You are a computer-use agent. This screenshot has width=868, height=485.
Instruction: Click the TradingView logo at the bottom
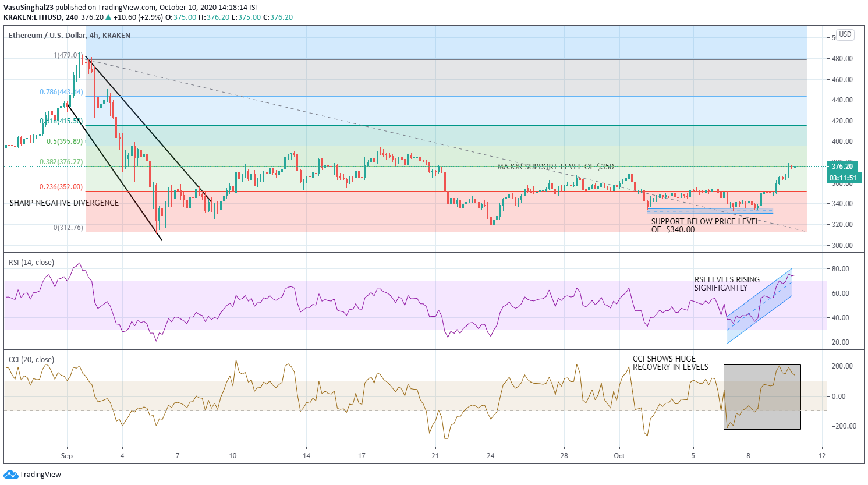(33, 474)
